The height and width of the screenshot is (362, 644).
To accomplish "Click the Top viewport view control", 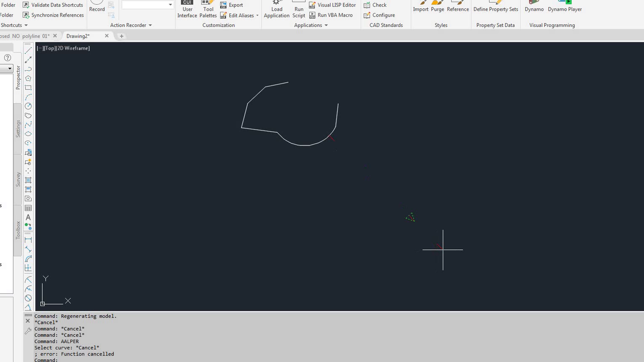I will coord(49,48).
